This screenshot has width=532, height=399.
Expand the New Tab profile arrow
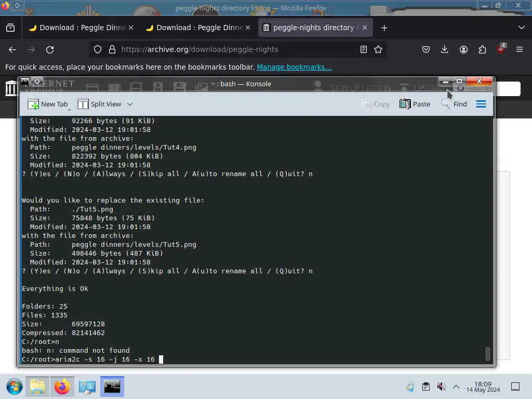(69, 109)
